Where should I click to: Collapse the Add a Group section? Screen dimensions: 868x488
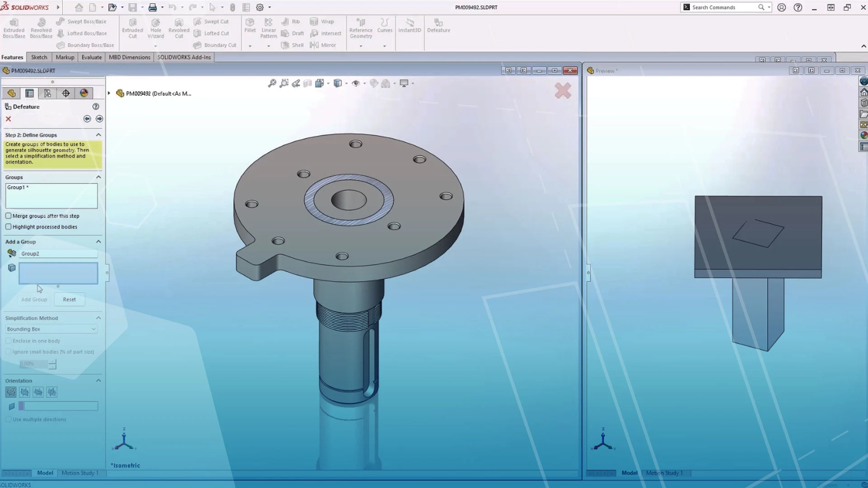coord(99,242)
